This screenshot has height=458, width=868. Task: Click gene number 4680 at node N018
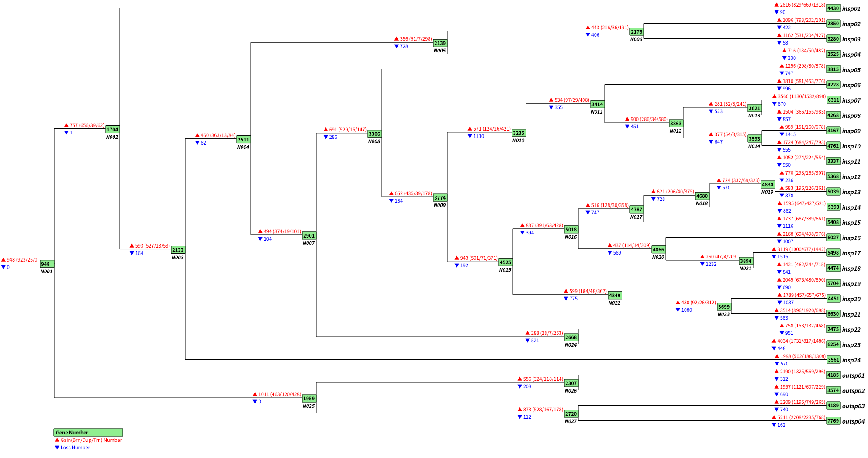coord(702,196)
